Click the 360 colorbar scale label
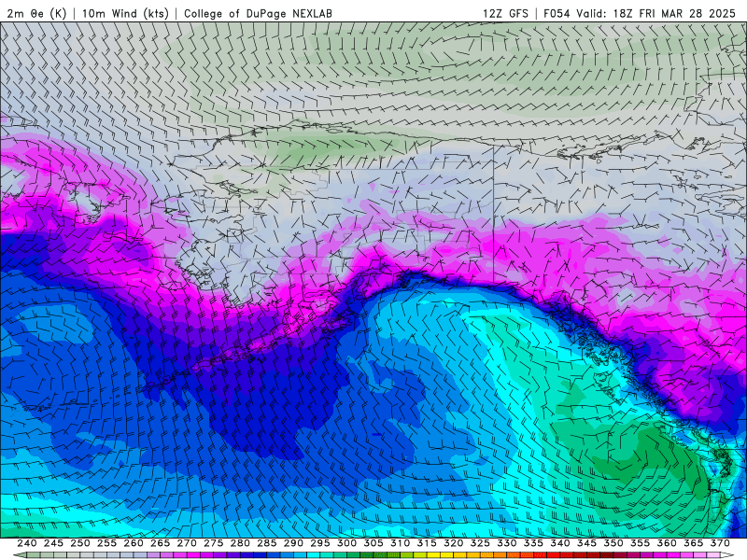747x560 pixels. click(667, 543)
